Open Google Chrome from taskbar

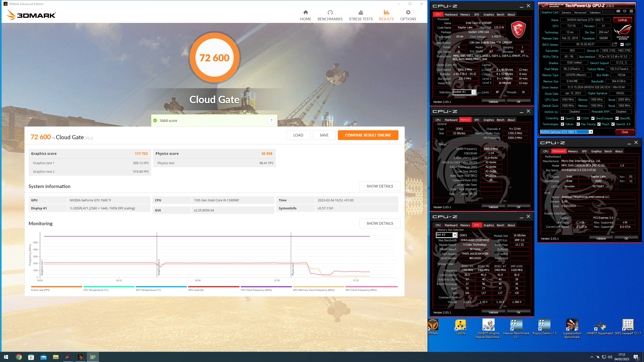point(19,357)
